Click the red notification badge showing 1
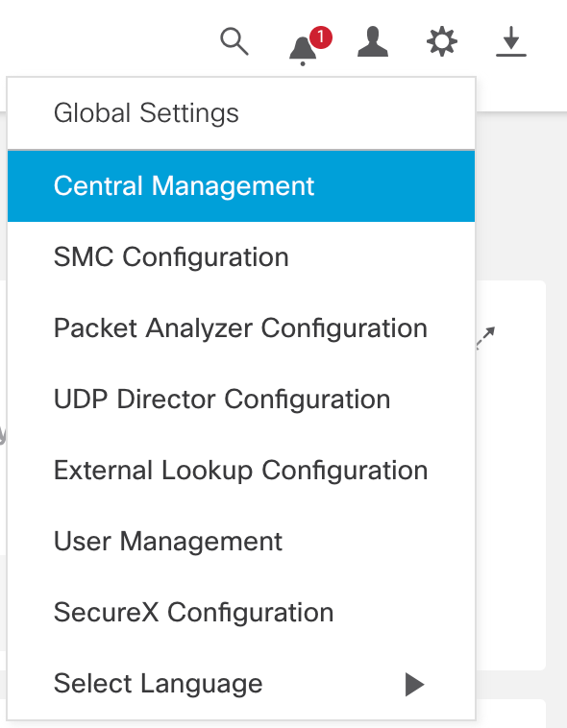Viewport: 567px width, 728px height. pos(321,37)
